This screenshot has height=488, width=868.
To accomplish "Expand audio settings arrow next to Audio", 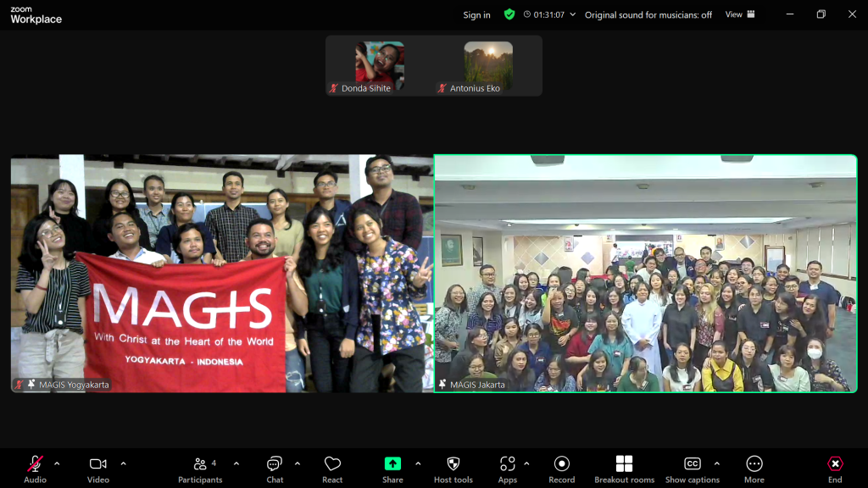I will pyautogui.click(x=57, y=463).
